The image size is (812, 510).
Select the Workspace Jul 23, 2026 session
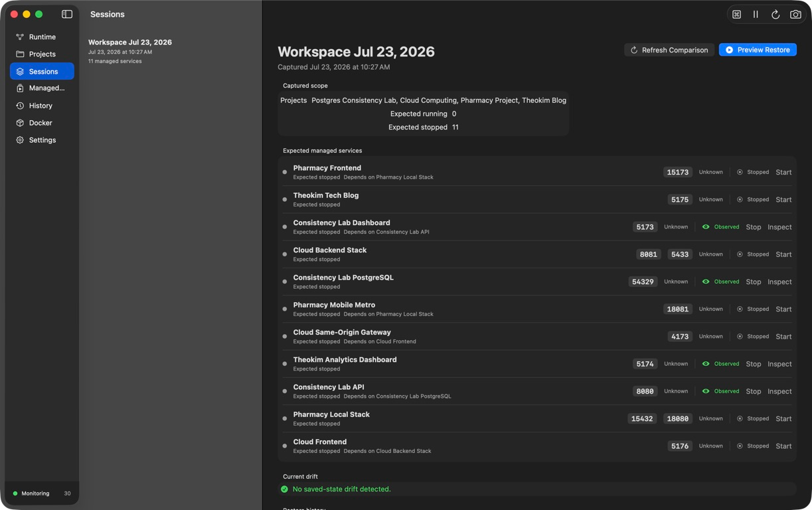coord(170,51)
